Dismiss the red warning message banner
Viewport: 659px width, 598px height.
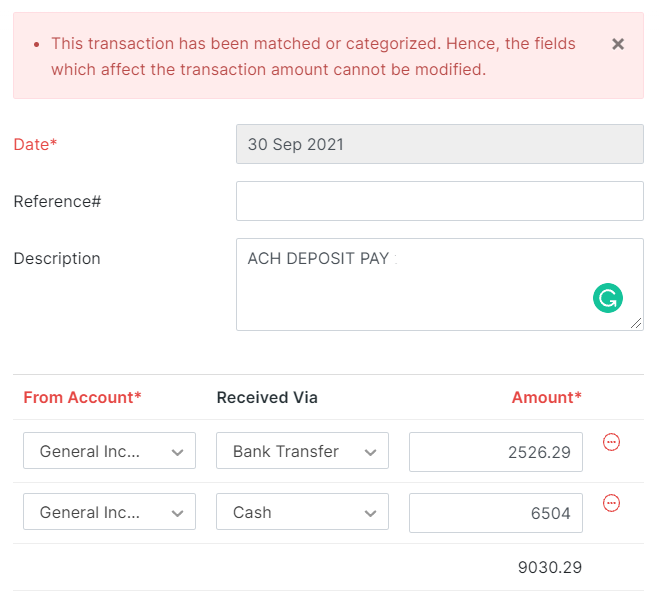pos(617,44)
